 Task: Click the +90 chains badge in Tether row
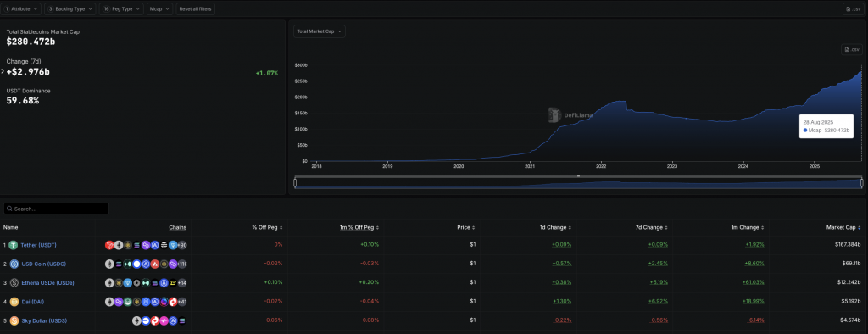click(x=181, y=245)
